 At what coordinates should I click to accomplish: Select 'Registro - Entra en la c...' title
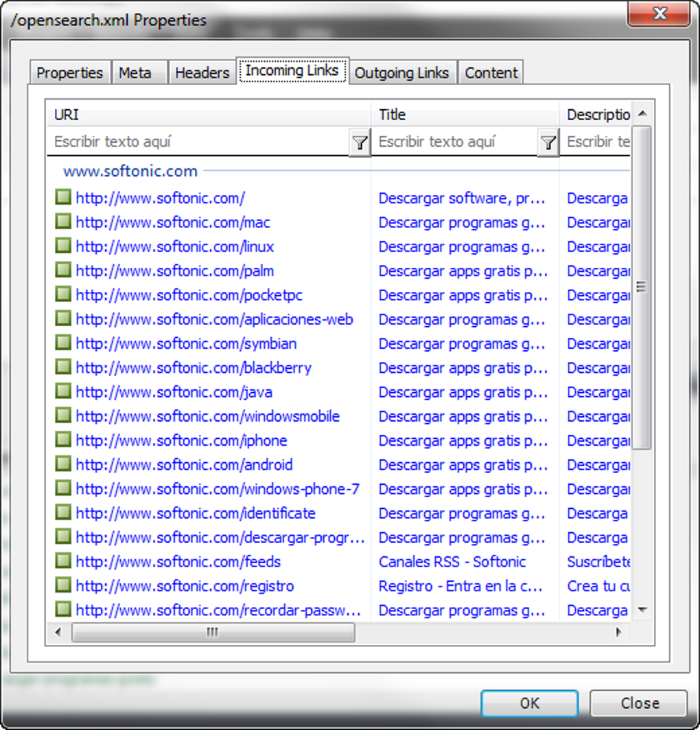[x=460, y=586]
